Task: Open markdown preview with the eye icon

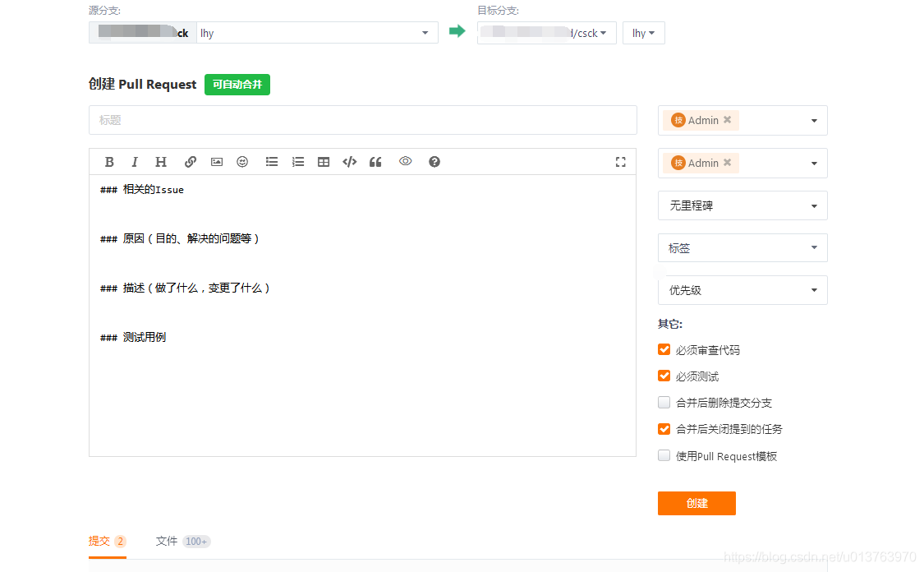Action: click(x=405, y=162)
